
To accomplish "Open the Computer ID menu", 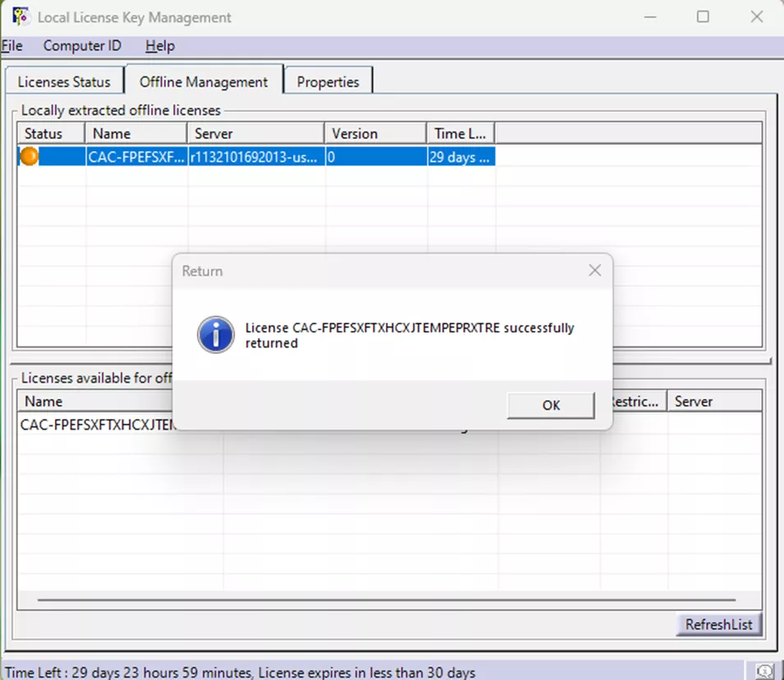I will pos(81,46).
